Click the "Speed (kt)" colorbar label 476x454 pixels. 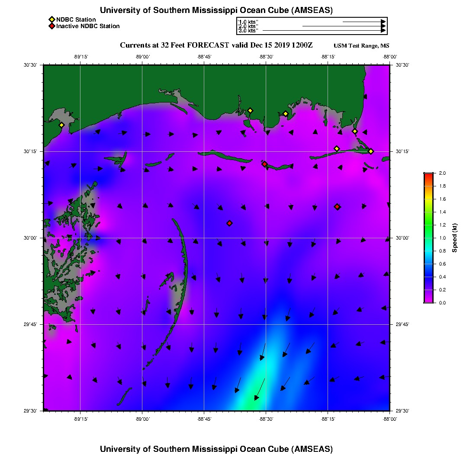pyautogui.click(x=454, y=238)
